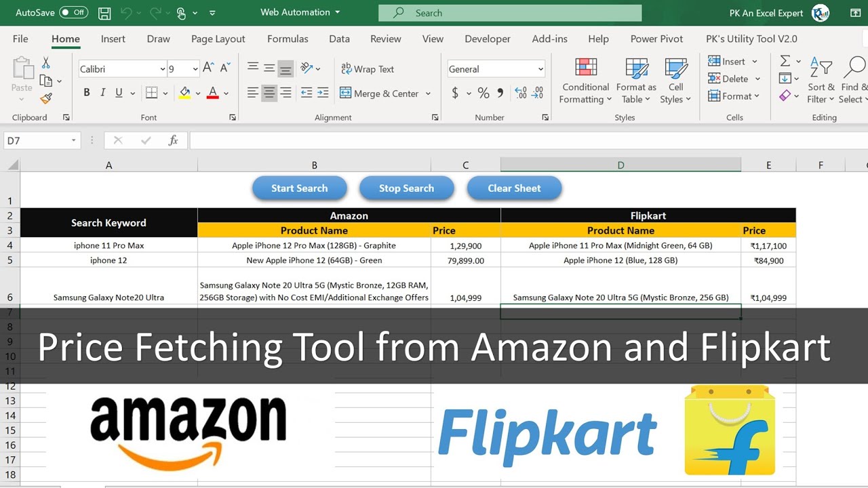Click Decrease Indent icon
Image resolution: width=868 pixels, height=488 pixels.
[307, 93]
